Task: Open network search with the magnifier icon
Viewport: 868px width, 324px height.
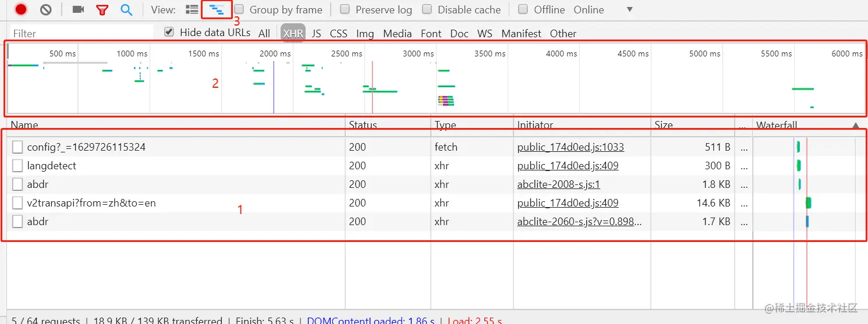Action: (x=126, y=9)
